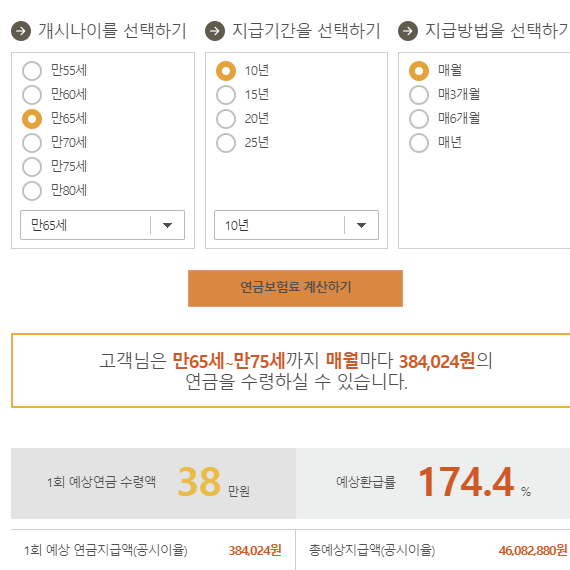Viewport: 570px width, 570px height.
Task: Select the 만55세 start age radio button
Action: tap(32, 71)
